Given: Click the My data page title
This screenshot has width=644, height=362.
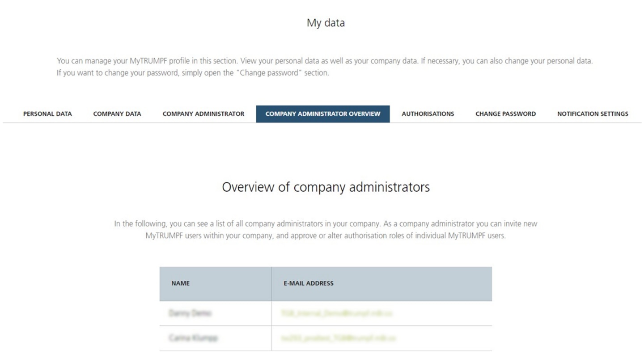Looking at the screenshot, I should (326, 22).
